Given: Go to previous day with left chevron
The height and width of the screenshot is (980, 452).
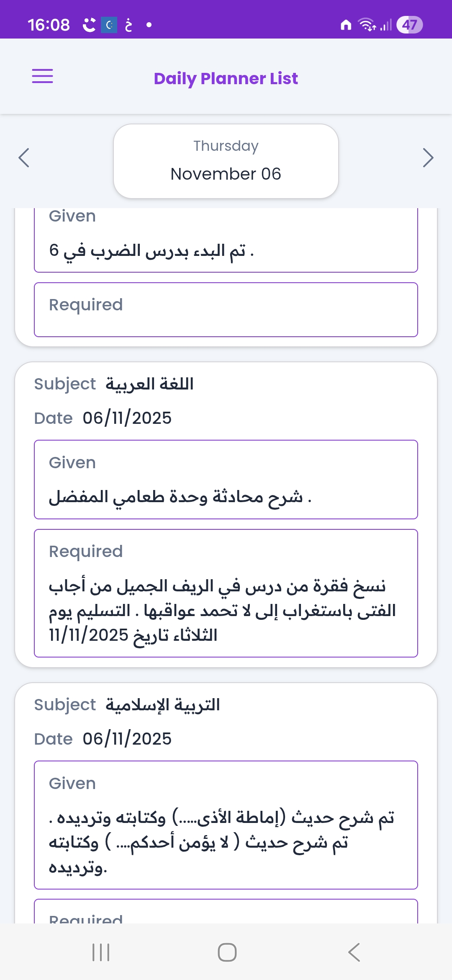Looking at the screenshot, I should (x=24, y=158).
